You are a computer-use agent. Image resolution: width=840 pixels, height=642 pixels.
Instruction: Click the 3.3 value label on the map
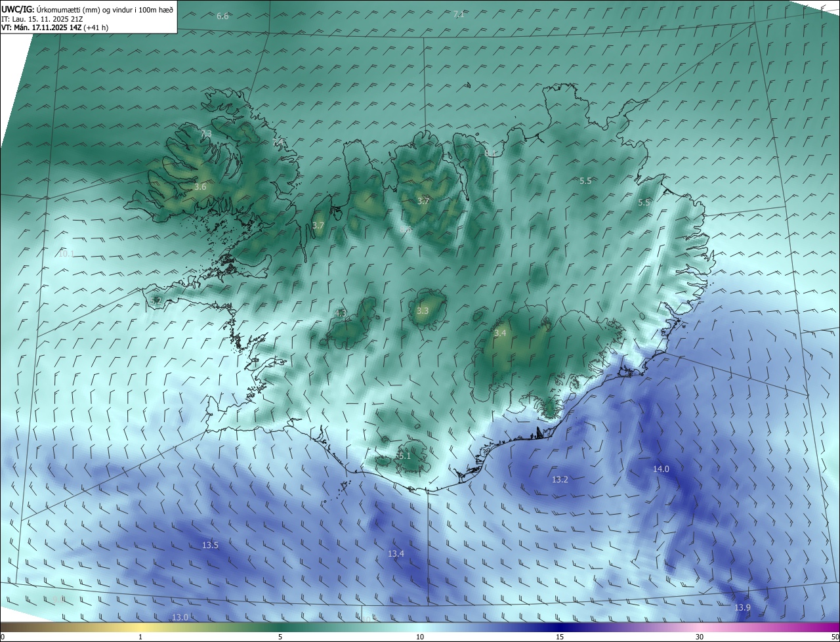pyautogui.click(x=422, y=311)
